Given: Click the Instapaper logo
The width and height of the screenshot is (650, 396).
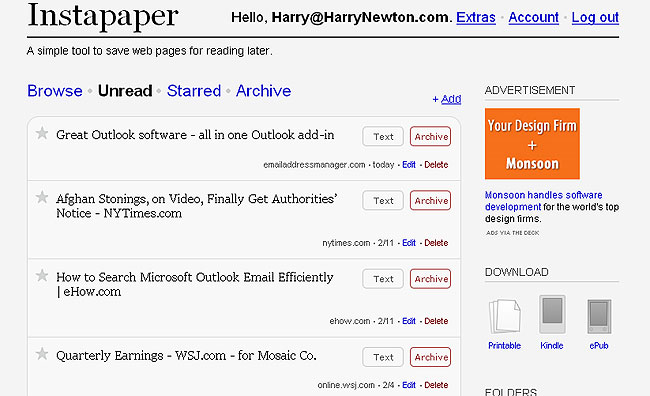Looking at the screenshot, I should pyautogui.click(x=103, y=17).
